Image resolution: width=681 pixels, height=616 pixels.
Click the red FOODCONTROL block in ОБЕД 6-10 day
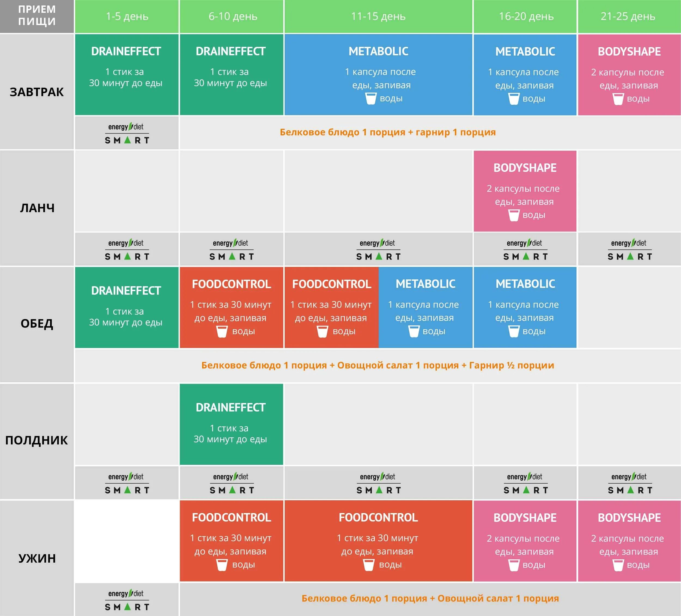[x=231, y=307]
